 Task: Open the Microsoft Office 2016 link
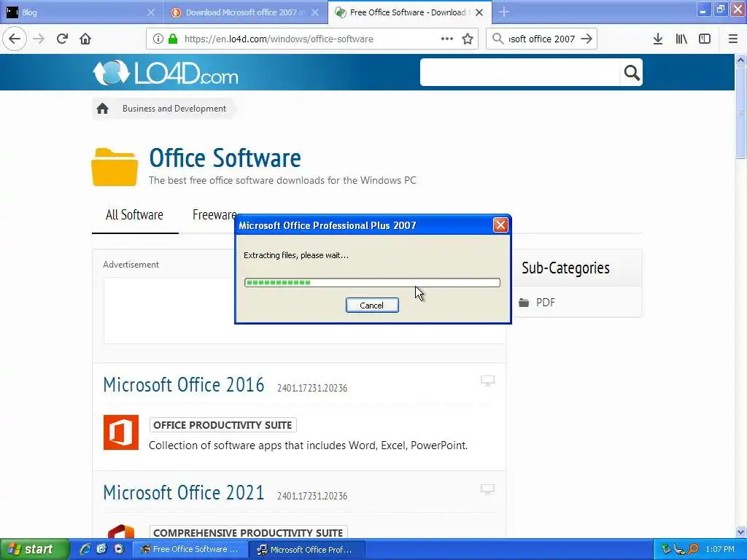tap(184, 385)
